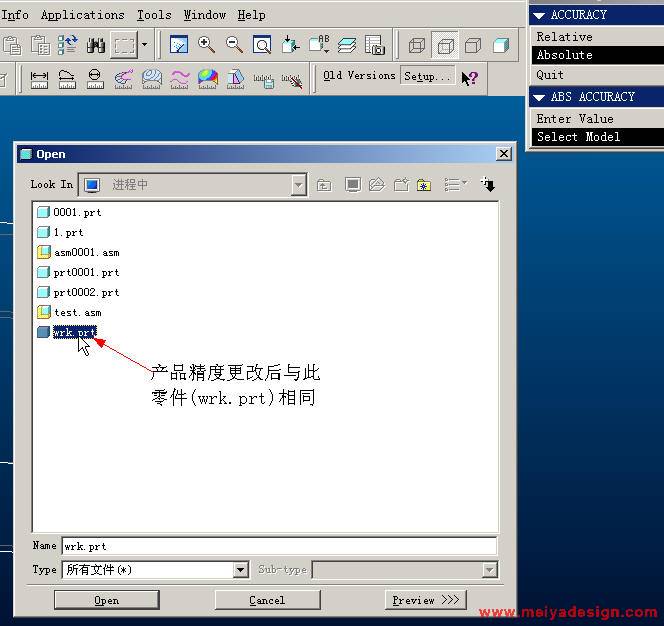Choose Relative in the ACCURACY menu
Viewport: 664px width, 626px height.
(564, 37)
